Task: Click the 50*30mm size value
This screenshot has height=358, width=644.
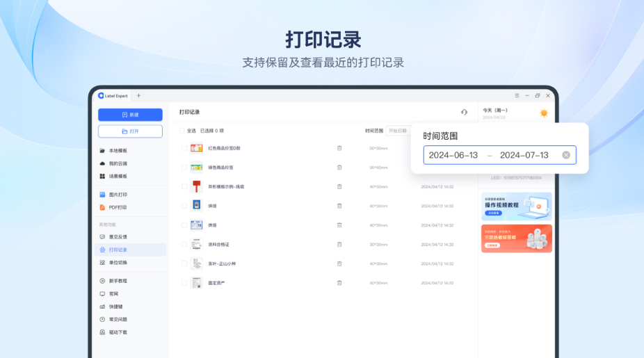Action: click(x=378, y=148)
